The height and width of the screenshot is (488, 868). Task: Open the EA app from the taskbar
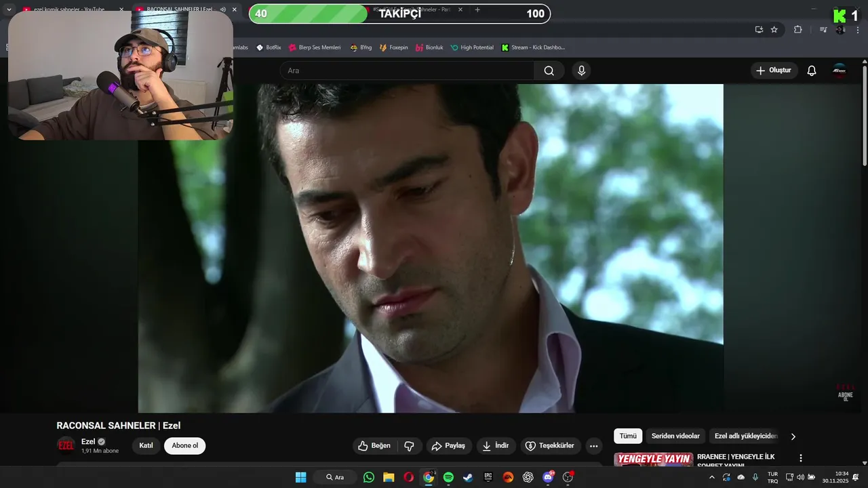pos(508,477)
